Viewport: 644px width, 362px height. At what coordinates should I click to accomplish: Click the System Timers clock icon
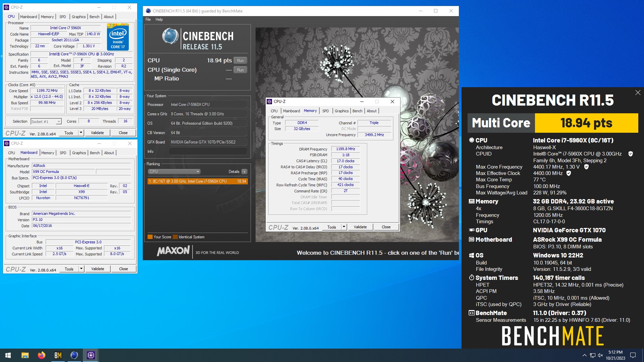click(472, 278)
